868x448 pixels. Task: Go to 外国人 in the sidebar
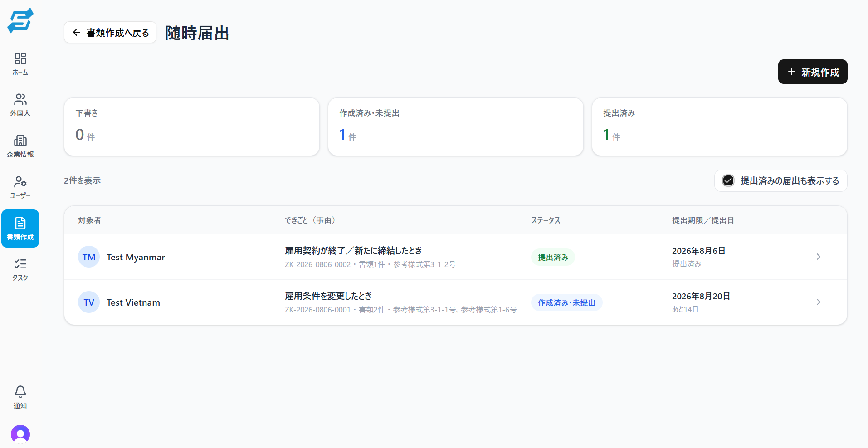[x=20, y=105]
